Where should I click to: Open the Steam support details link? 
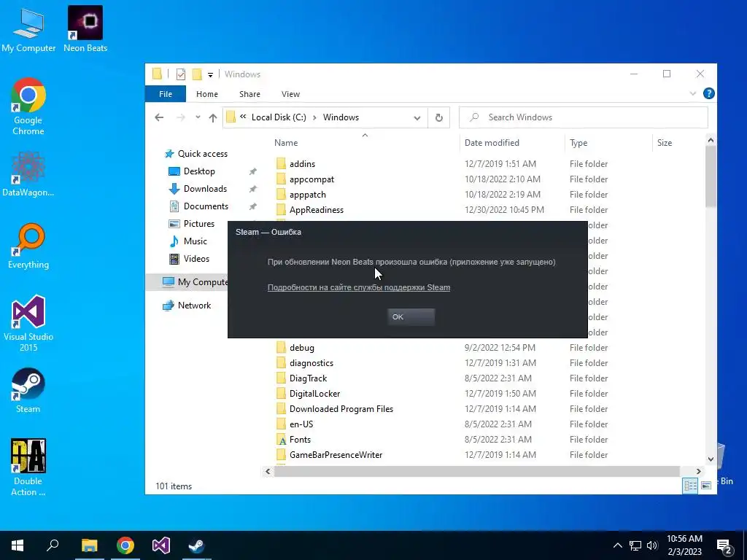click(359, 287)
